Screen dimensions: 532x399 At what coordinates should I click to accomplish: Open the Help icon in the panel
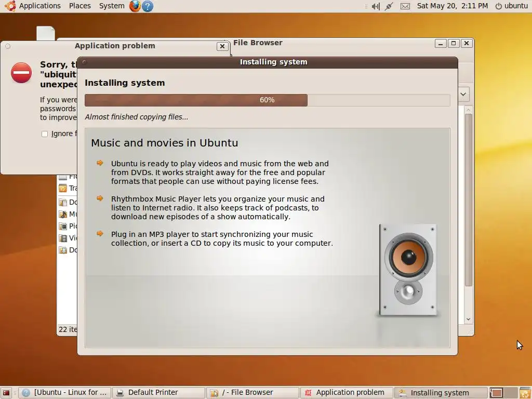pos(147,6)
